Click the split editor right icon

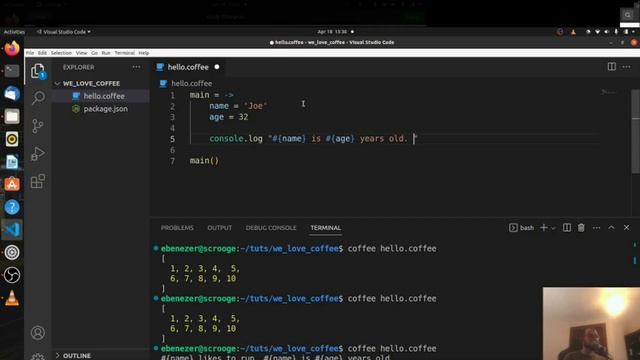tap(611, 67)
